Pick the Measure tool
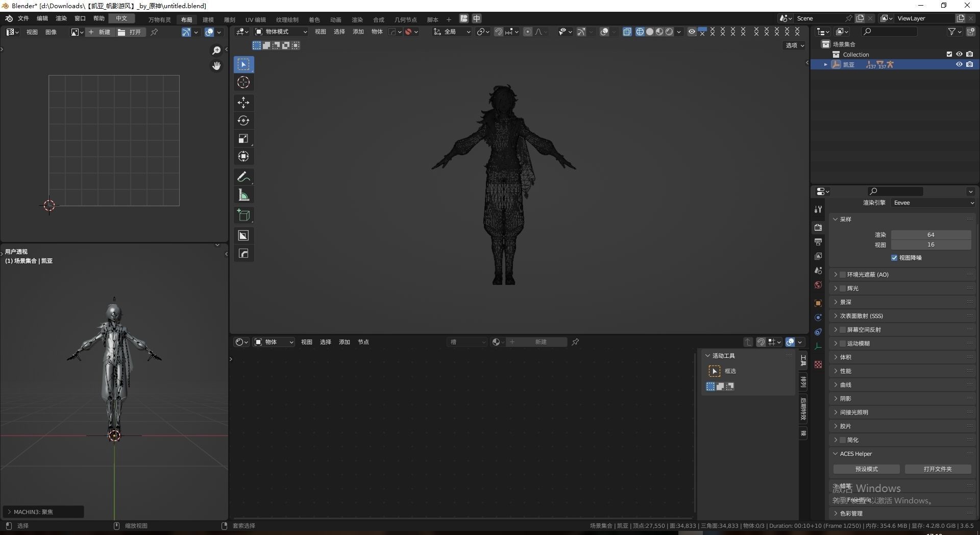This screenshot has height=535, width=980. (243, 194)
